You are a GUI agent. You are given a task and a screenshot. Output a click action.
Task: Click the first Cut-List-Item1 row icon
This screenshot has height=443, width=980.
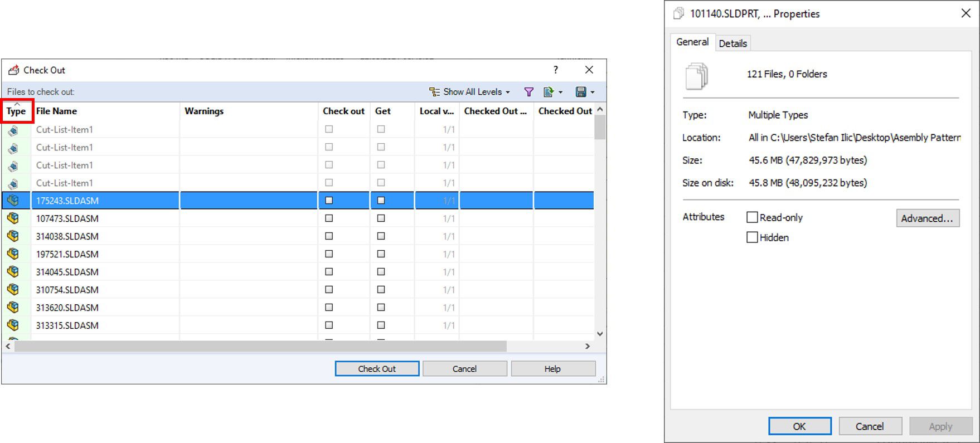13,130
